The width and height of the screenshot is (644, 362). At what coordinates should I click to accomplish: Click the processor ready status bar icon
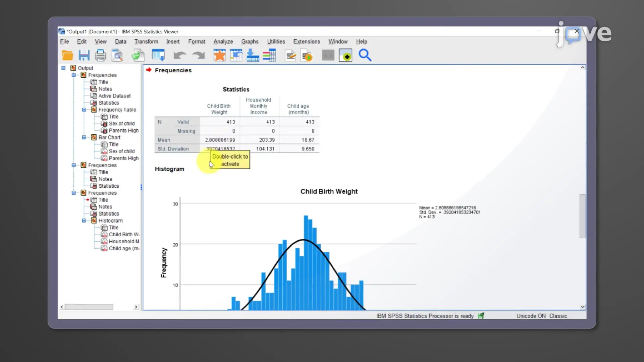pyautogui.click(x=481, y=316)
